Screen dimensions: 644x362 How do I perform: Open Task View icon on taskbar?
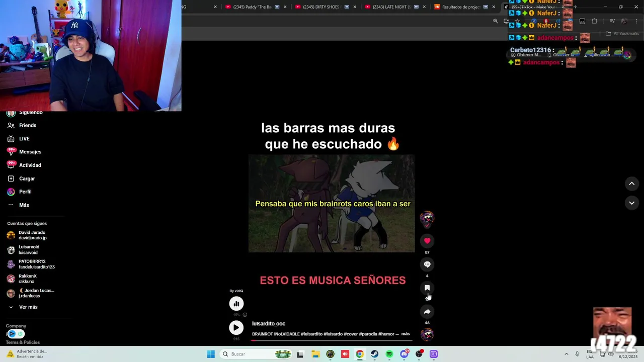tap(300, 354)
